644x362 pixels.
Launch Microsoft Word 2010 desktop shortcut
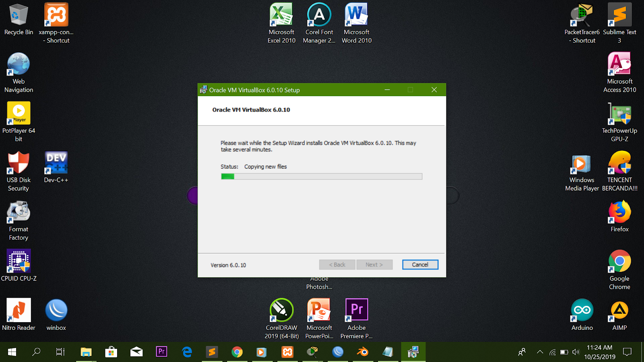357,23
